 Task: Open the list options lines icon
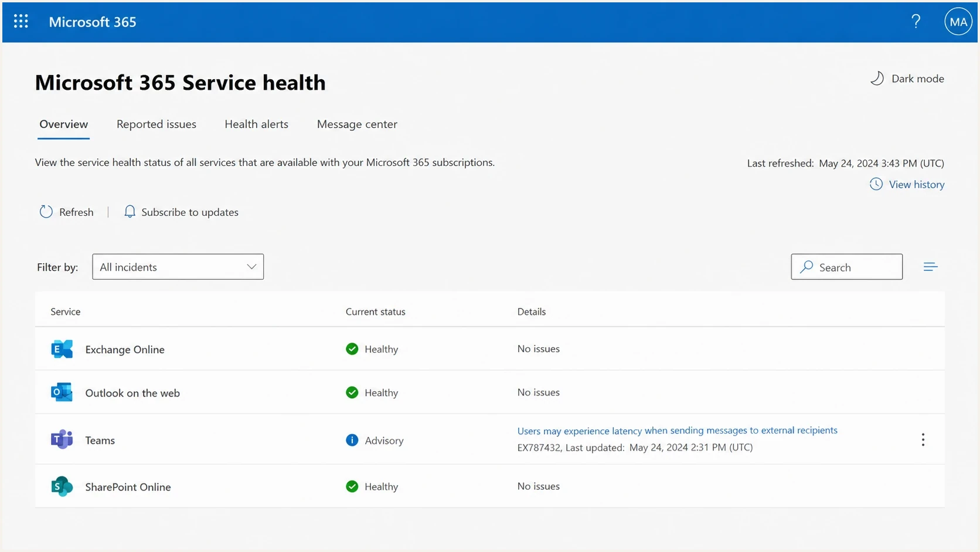click(930, 267)
